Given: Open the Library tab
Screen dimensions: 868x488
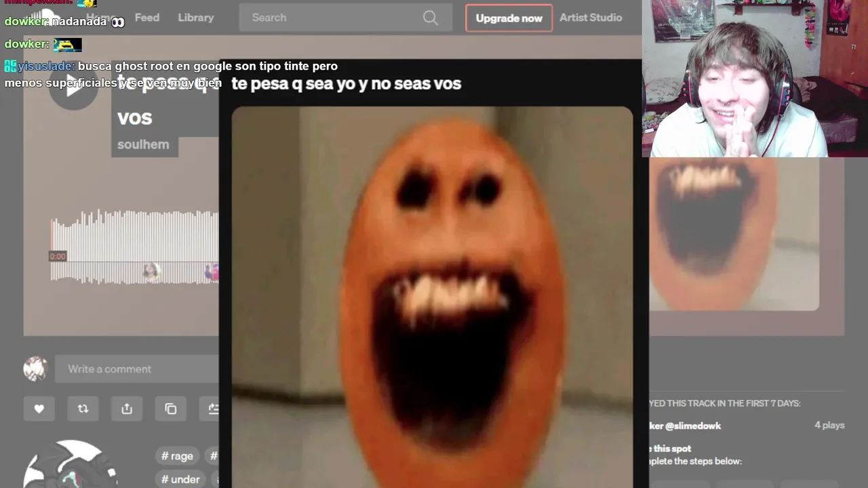Looking at the screenshot, I should 196,18.
